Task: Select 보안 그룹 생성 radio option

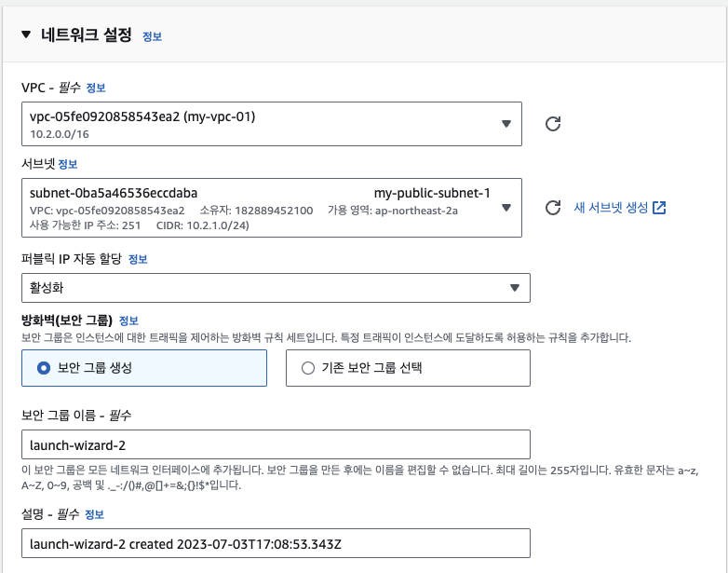Action: click(144, 368)
